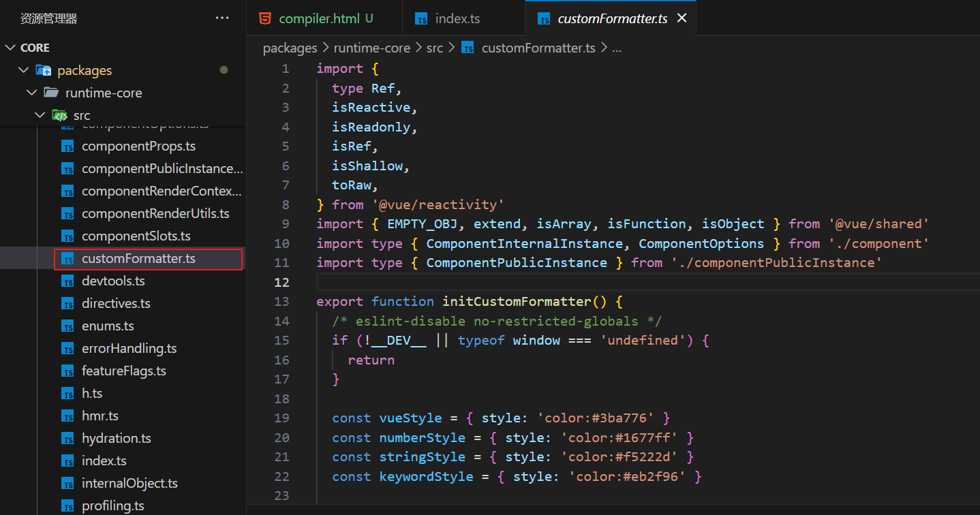Viewport: 980px width, 515px height.
Task: Collapse the runtime-core folder chevron
Action: 31,93
